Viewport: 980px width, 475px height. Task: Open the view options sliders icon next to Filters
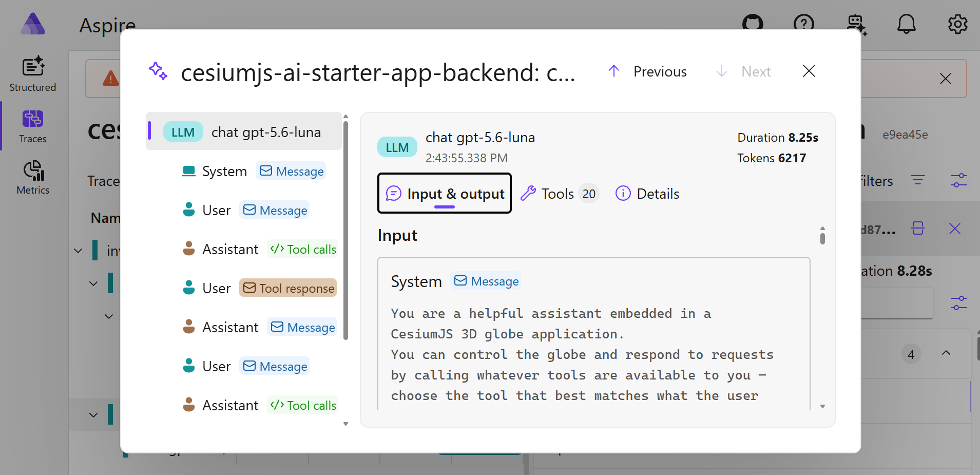coord(959,180)
